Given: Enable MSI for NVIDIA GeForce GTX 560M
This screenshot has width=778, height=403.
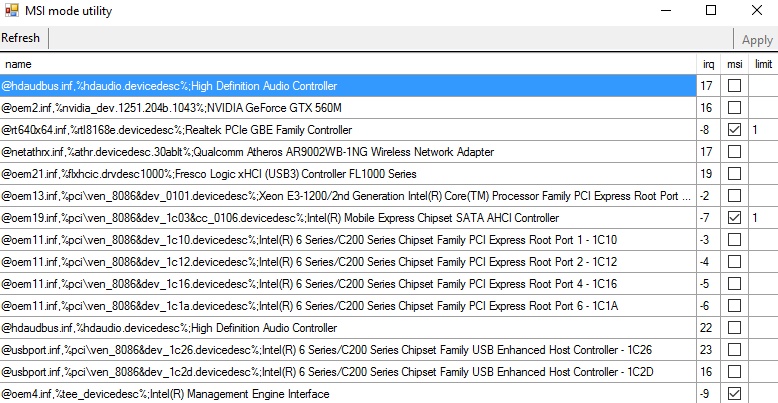Looking at the screenshot, I should (x=734, y=108).
